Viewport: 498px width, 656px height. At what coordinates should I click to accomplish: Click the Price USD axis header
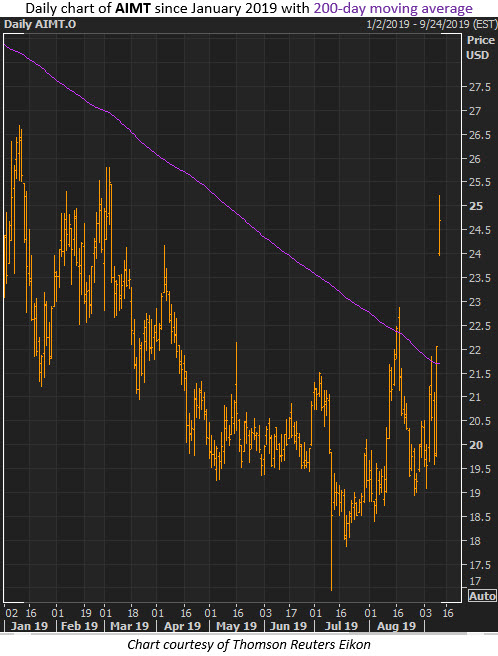(480, 48)
